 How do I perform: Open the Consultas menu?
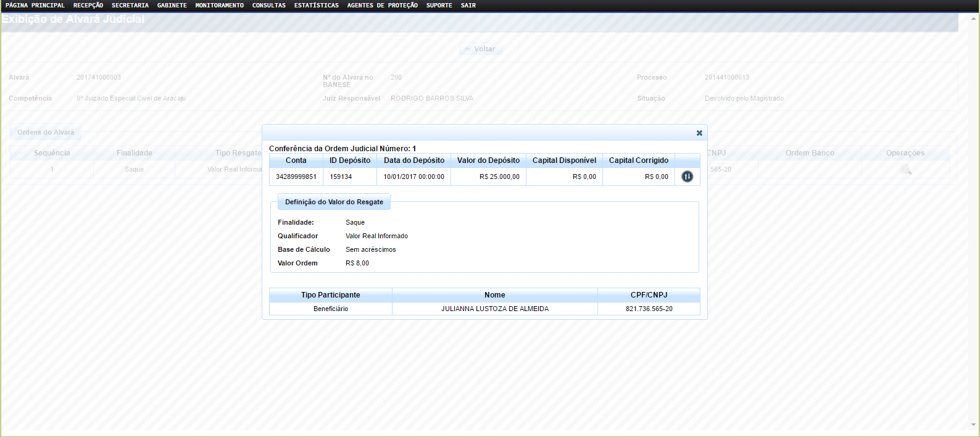click(x=269, y=6)
